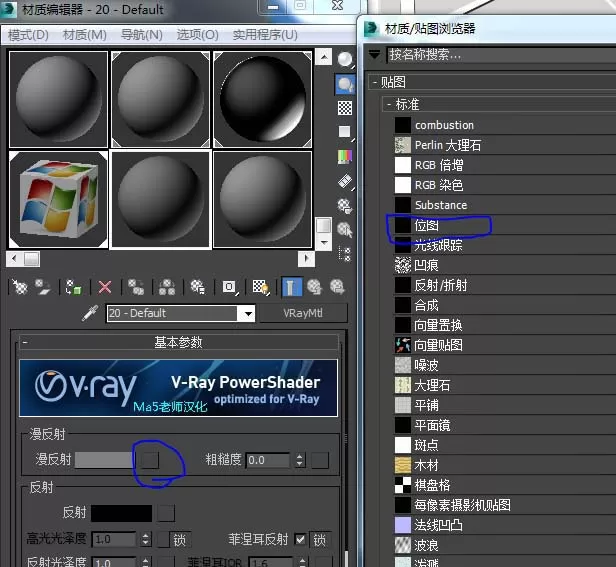Click the go to parent icon
The width and height of the screenshot is (616, 567).
click(314, 287)
